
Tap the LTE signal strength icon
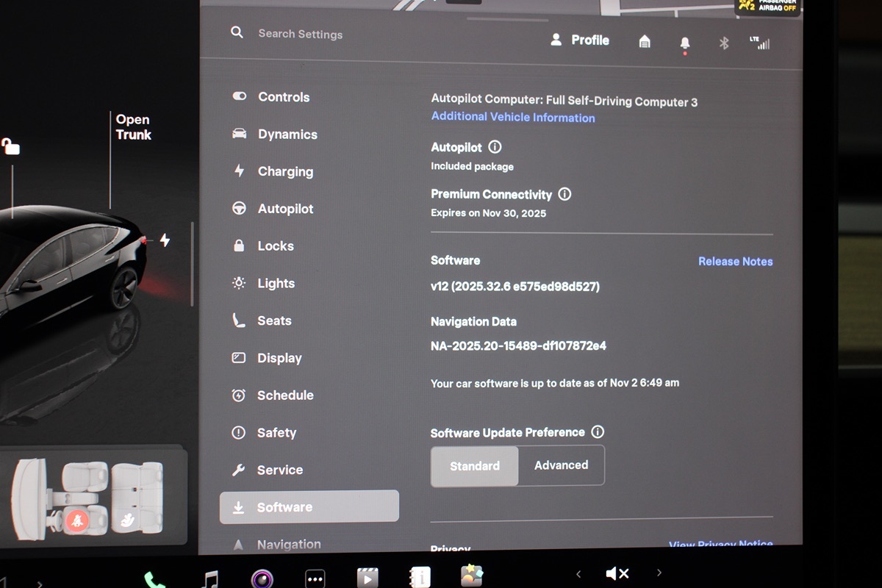click(759, 43)
